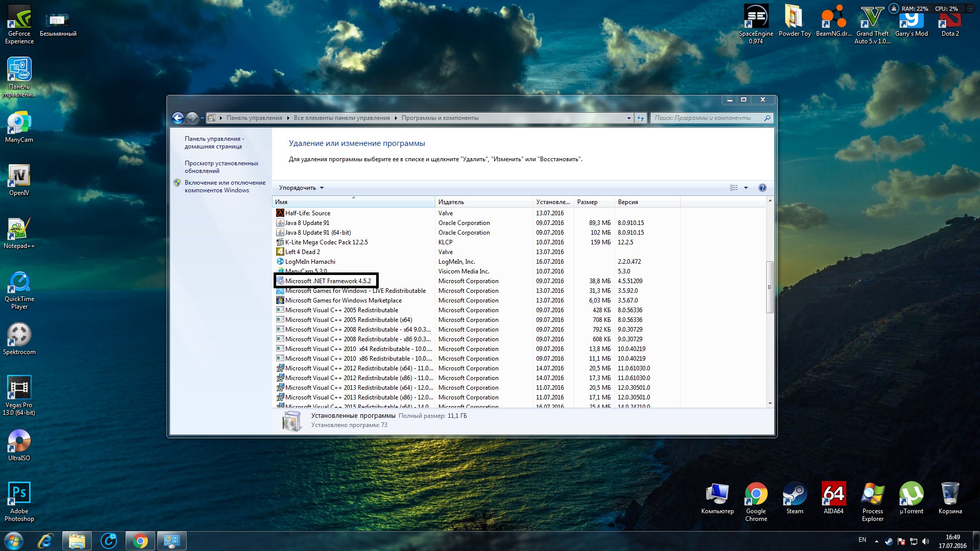
Task: Launch AIDA64 desktop icon
Action: [x=834, y=498]
